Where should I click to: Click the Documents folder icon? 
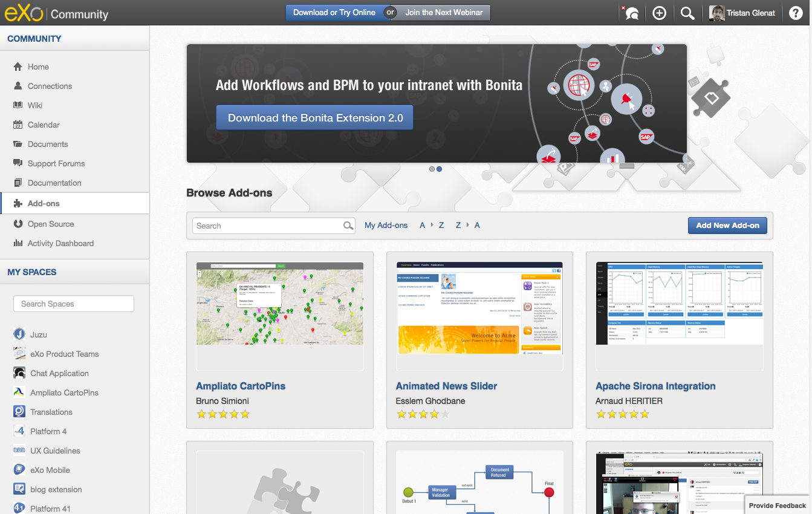click(x=18, y=144)
